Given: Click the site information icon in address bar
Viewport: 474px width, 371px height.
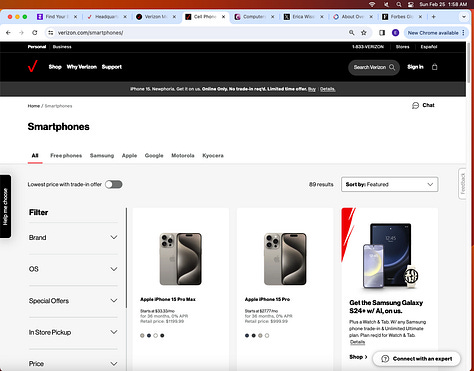Looking at the screenshot, I should (x=51, y=33).
